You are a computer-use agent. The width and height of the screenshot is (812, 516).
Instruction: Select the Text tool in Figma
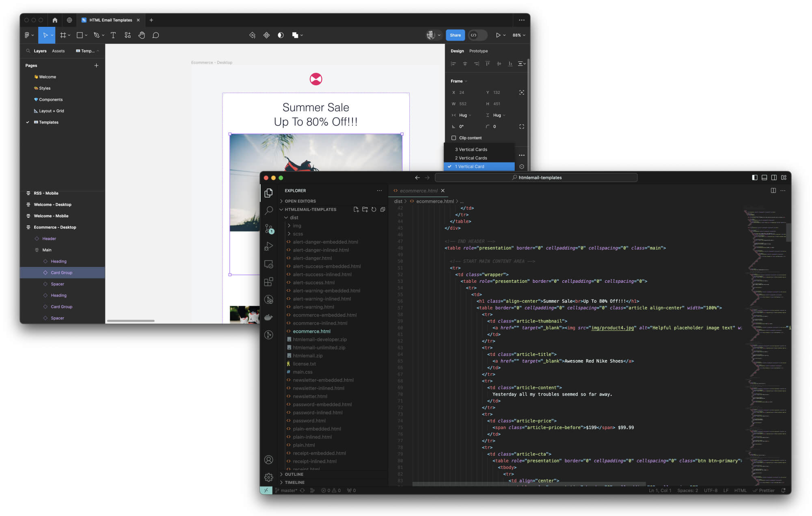tap(113, 35)
